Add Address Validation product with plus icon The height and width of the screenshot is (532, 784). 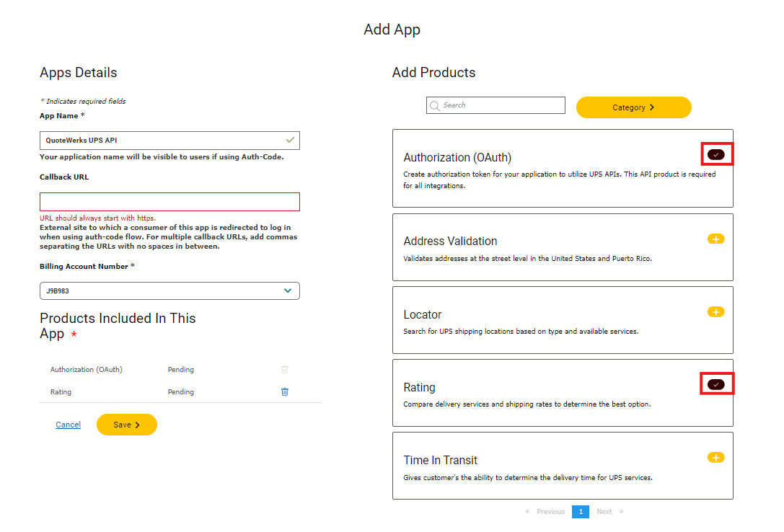click(x=715, y=239)
